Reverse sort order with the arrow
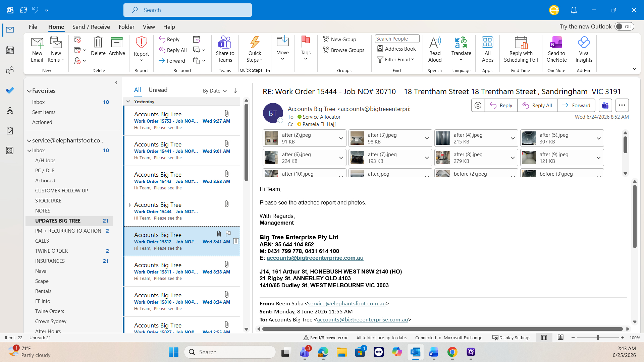The height and width of the screenshot is (362, 644). pyautogui.click(x=235, y=90)
